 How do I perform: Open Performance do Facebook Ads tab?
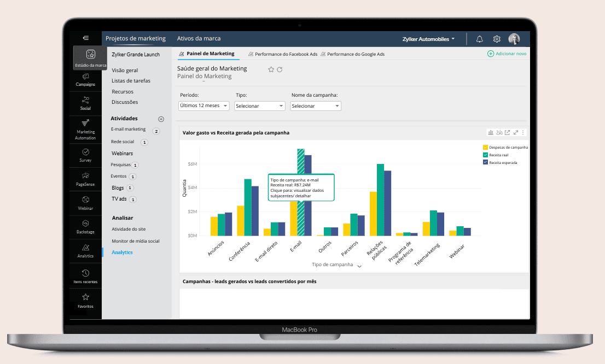(283, 54)
